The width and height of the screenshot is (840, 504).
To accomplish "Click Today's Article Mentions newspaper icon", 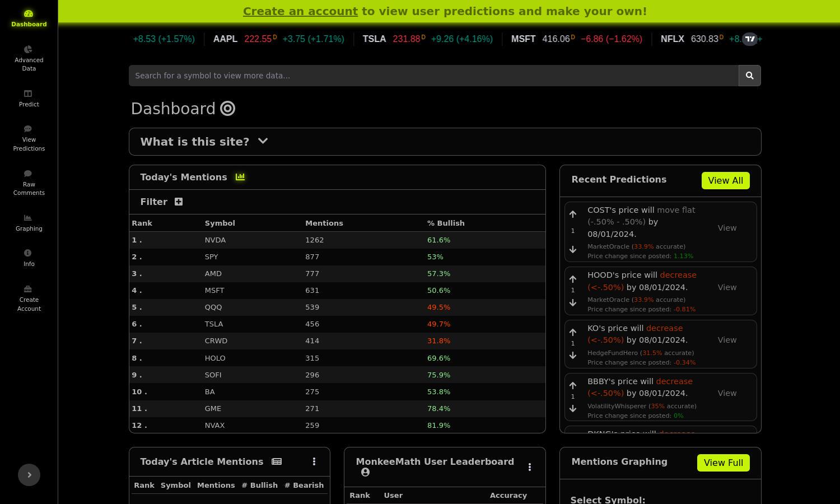I will tap(277, 461).
